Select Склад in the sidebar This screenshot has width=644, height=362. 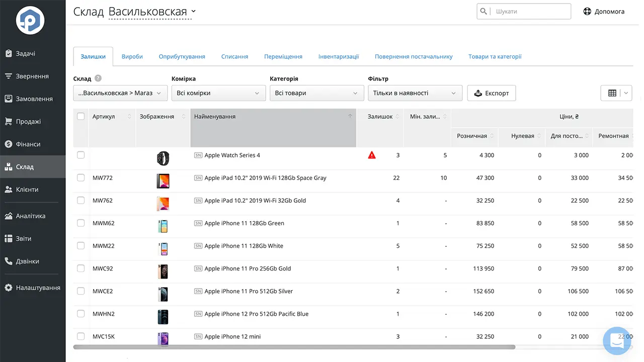[33, 166]
